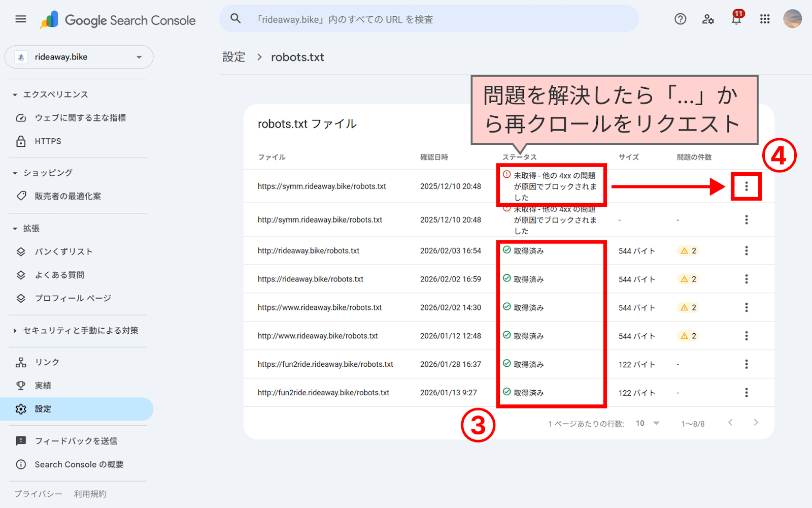Screen dimensions: 812x508
Task: Click the user permissions icon
Action: point(708,19)
